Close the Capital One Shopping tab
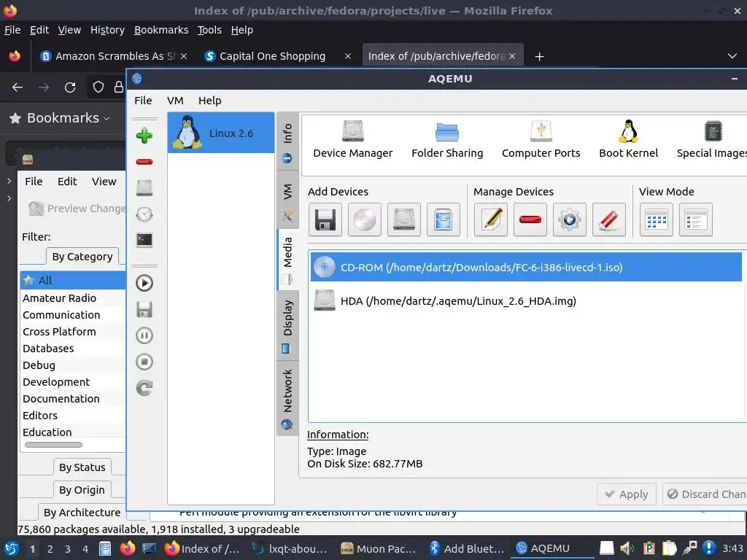Image resolution: width=747 pixels, height=560 pixels. (x=348, y=56)
